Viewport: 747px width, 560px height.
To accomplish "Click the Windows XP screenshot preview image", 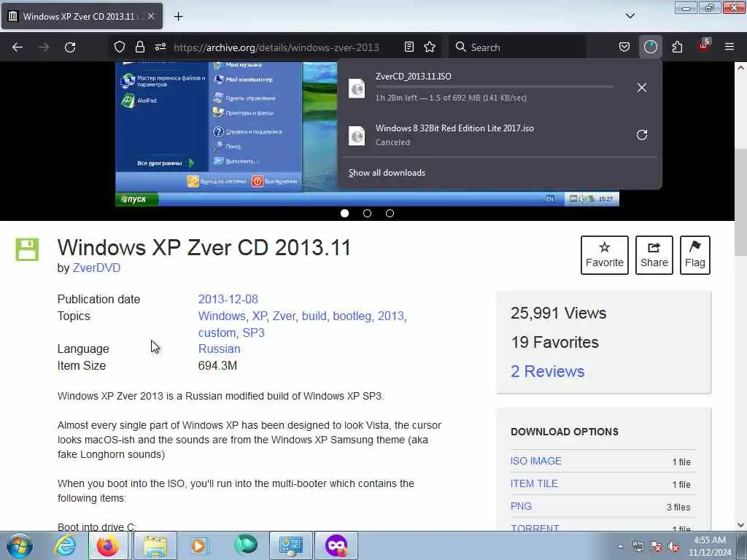I will (x=226, y=134).
